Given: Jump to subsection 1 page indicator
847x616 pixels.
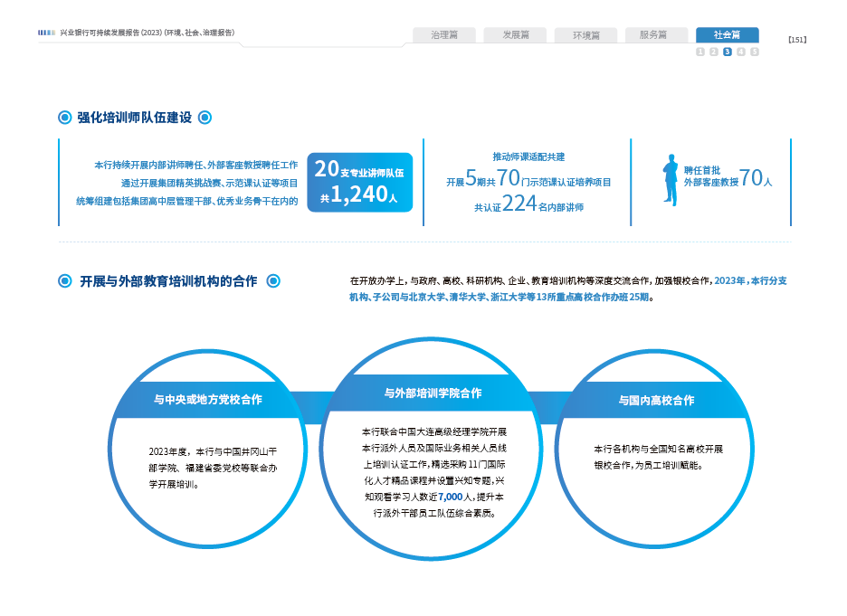Looking at the screenshot, I should pyautogui.click(x=700, y=52).
